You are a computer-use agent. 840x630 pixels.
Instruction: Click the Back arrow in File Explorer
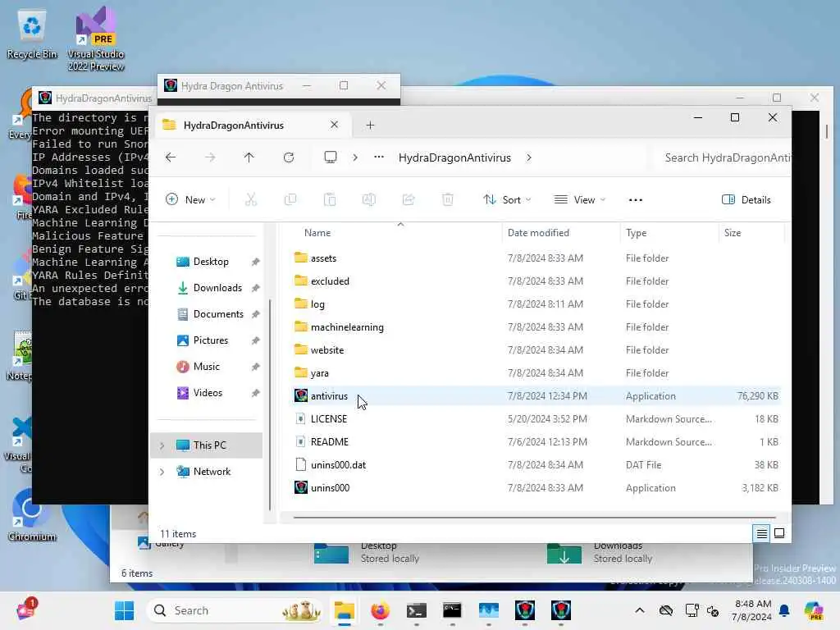click(171, 157)
